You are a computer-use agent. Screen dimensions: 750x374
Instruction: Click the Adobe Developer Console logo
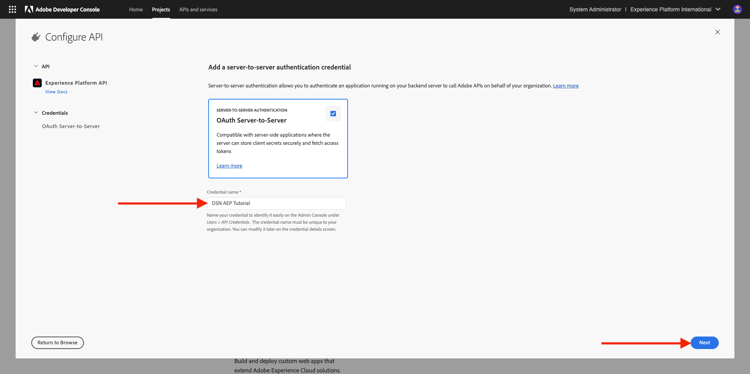pyautogui.click(x=62, y=9)
